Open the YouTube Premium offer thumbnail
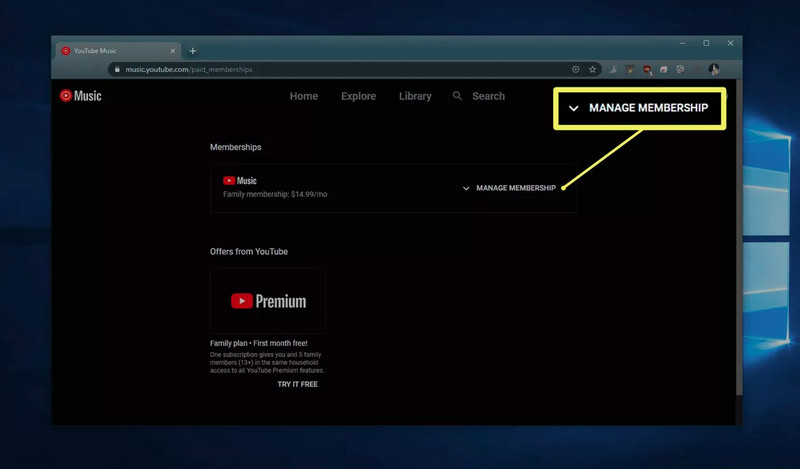This screenshot has width=800, height=469. 268,301
